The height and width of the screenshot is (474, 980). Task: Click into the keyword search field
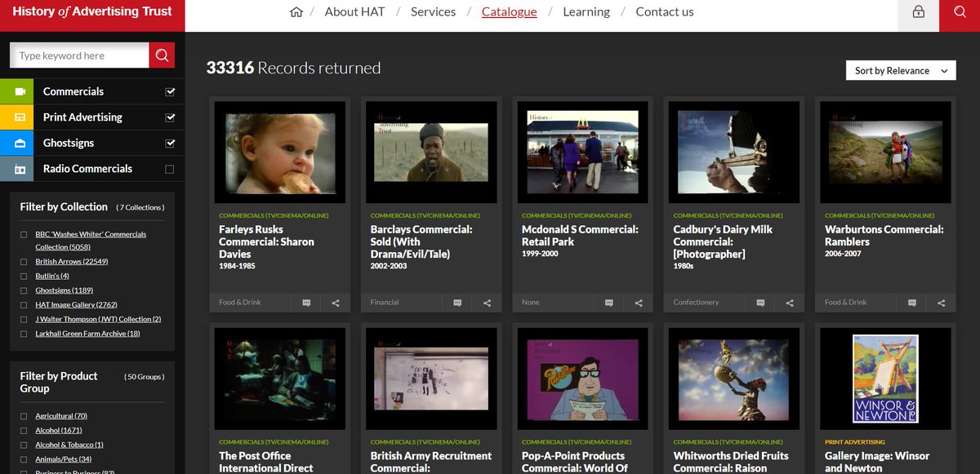(79, 55)
